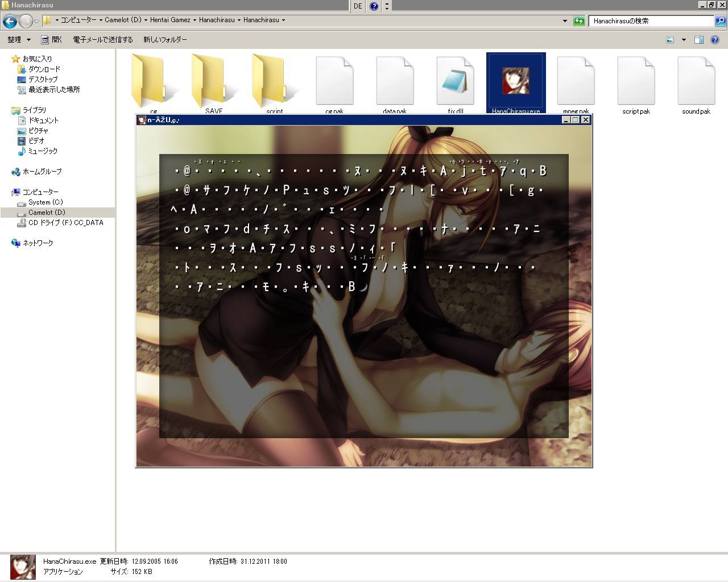
Task: Select デスクトップ in navigation pane
Action: pos(43,79)
